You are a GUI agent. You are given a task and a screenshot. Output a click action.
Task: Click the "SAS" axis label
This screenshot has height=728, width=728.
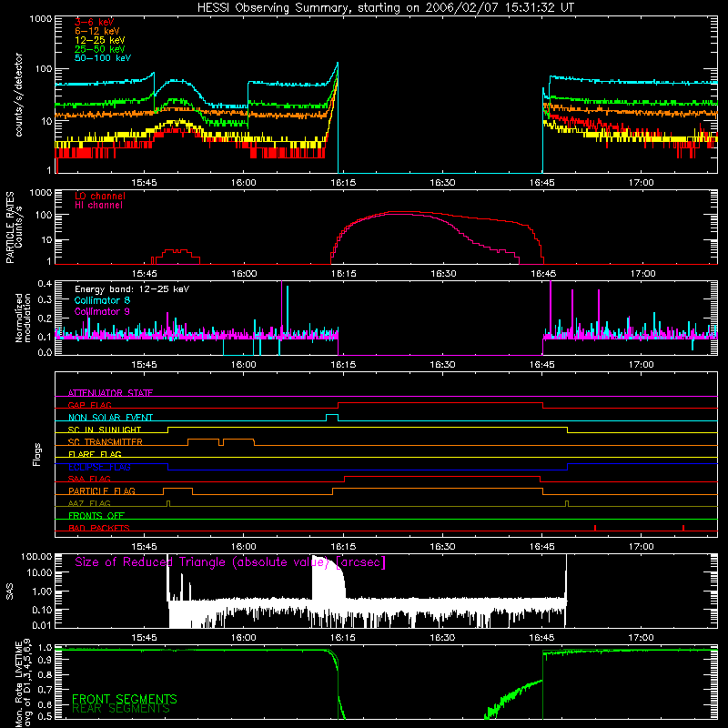click(10, 591)
